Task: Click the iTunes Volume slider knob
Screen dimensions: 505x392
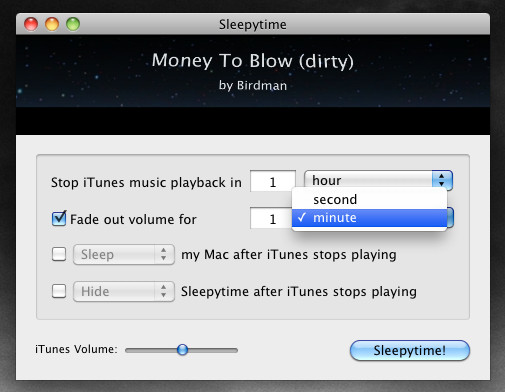Action: [182, 350]
